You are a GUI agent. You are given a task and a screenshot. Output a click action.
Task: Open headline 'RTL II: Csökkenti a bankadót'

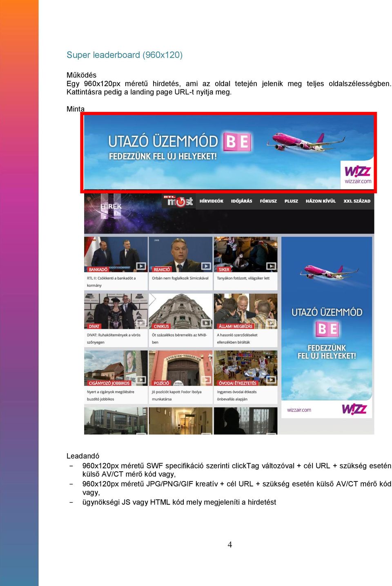111,282
